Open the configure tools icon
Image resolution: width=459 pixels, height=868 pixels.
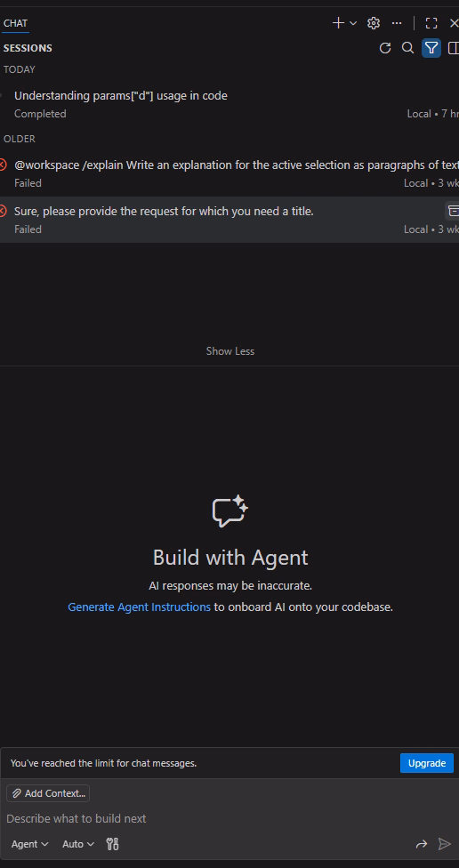coord(112,844)
